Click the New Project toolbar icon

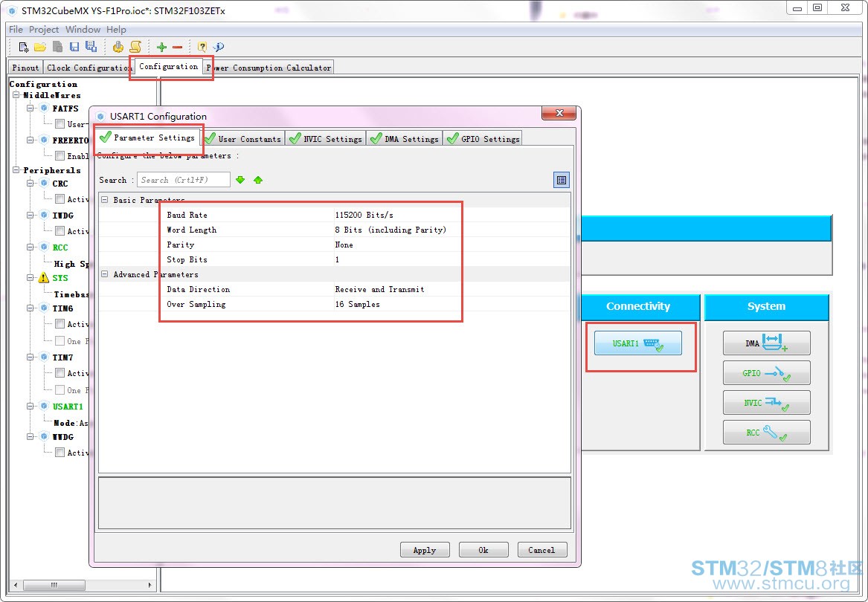click(23, 47)
